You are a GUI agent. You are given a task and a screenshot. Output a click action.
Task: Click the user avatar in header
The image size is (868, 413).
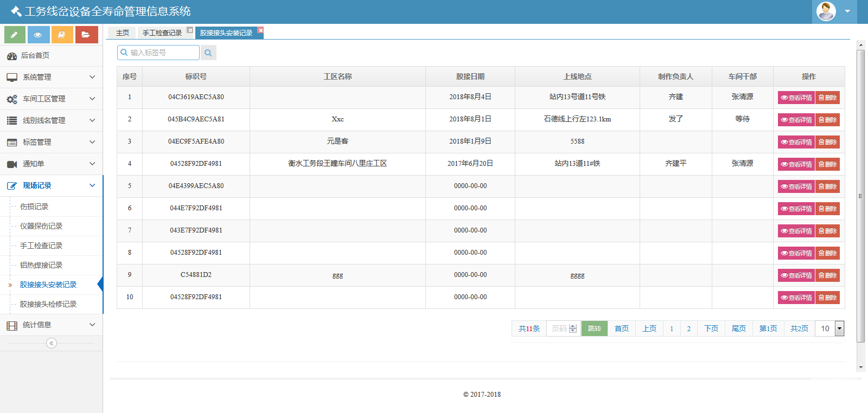tap(826, 11)
